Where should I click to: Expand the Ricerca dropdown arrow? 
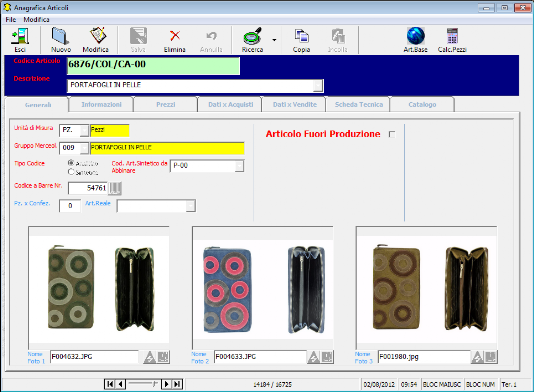click(274, 40)
